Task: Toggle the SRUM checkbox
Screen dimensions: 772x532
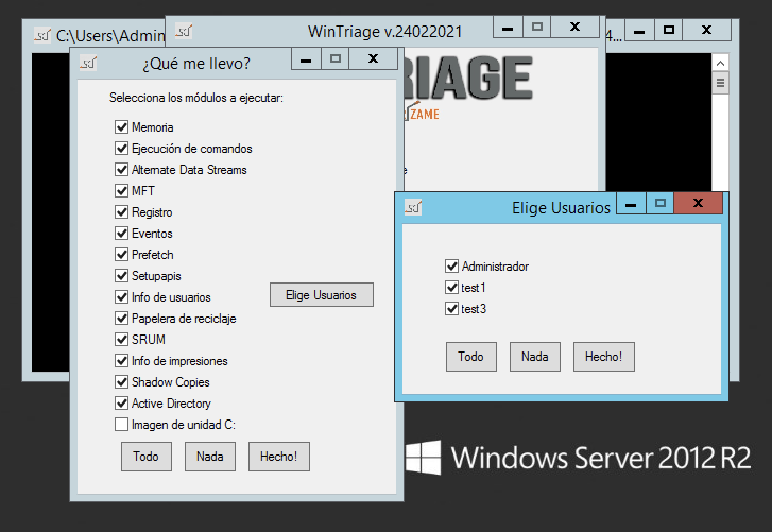Action: coord(122,339)
